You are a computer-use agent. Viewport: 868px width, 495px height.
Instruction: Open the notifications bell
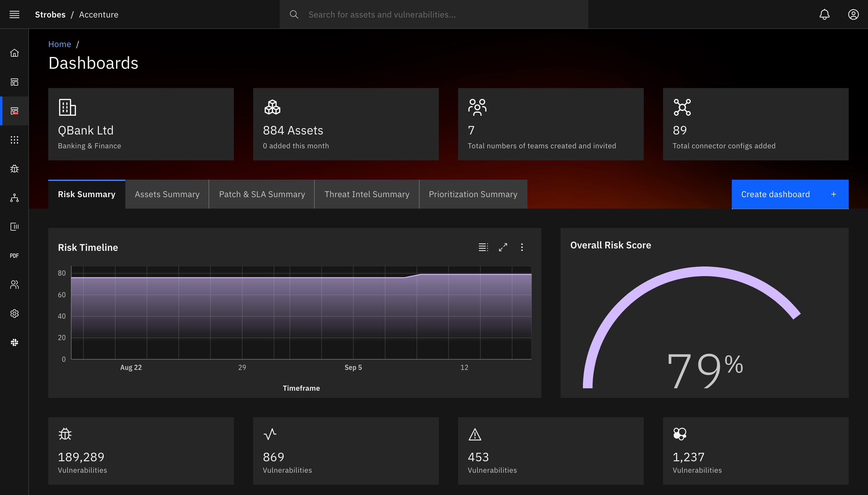(824, 14)
